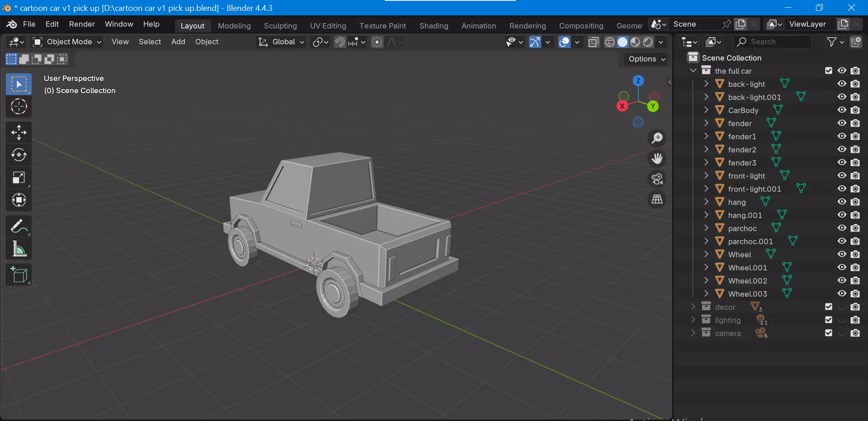This screenshot has height=421, width=868.
Task: Uncheck the decor collection checkbox
Action: [828, 307]
